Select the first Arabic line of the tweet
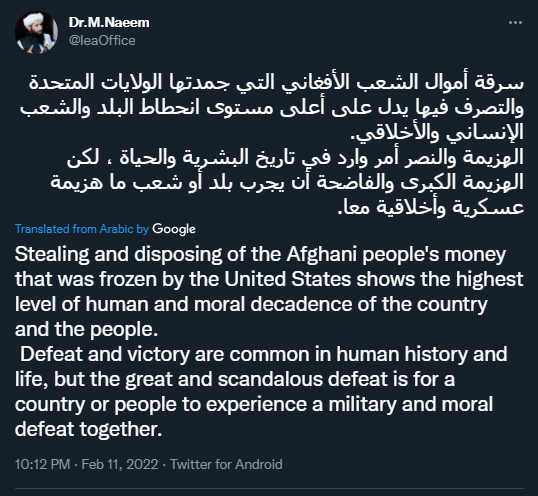The height and width of the screenshot is (496, 538). coord(276,83)
